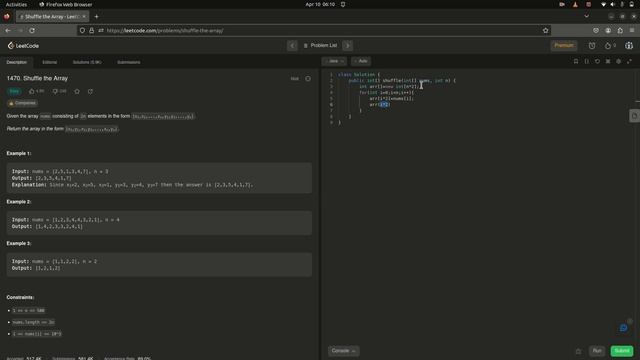The width and height of the screenshot is (640, 360).
Task: Open the Activities overview
Action: click(x=16, y=4)
